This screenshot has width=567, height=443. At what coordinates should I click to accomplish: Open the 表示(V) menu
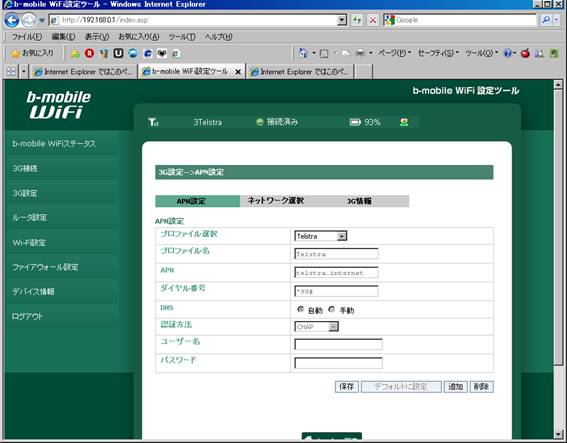pyautogui.click(x=97, y=37)
